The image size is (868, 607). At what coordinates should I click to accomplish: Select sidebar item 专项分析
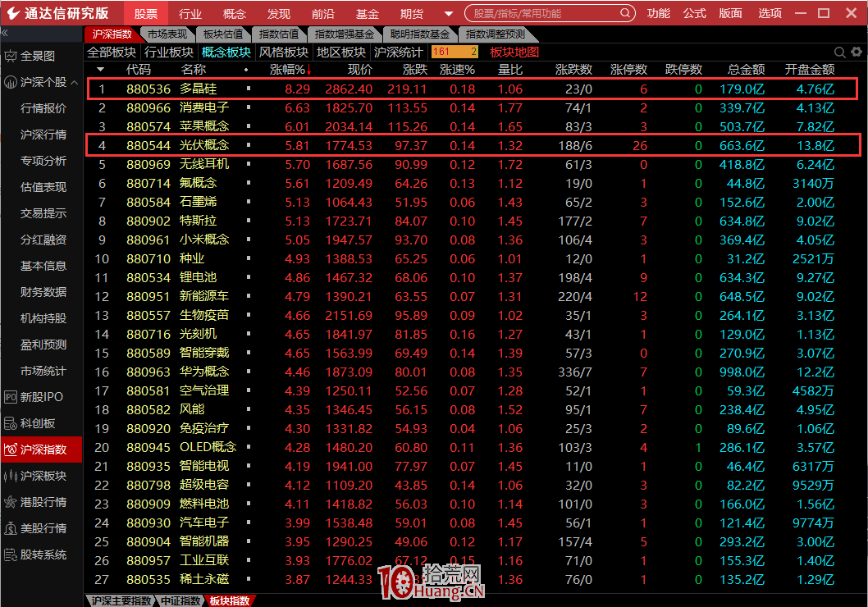[x=43, y=161]
